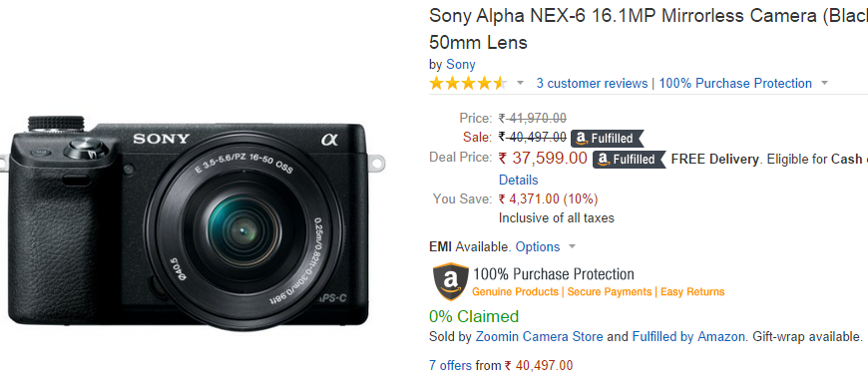Open the Zoomin Camera Store seller link

click(539, 336)
